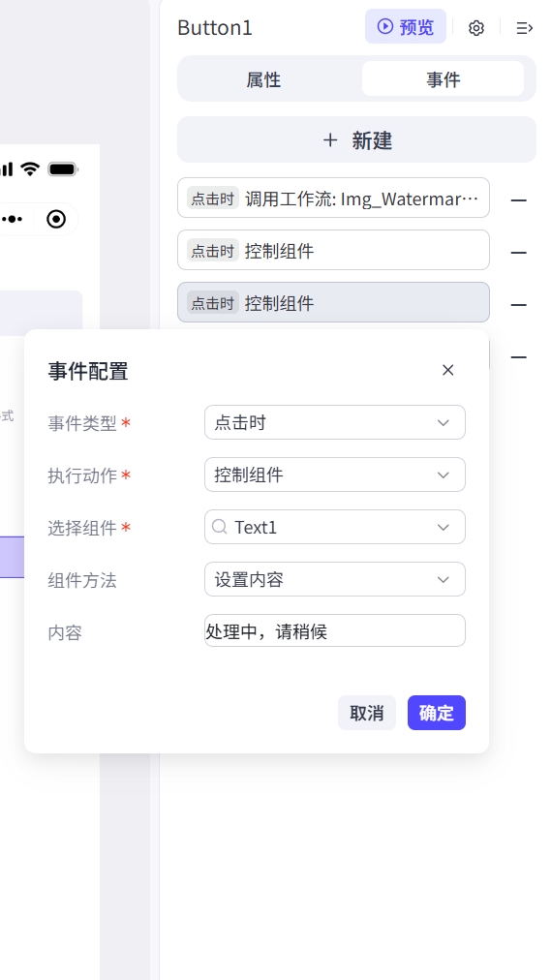The height and width of the screenshot is (980, 551).
Task: Collapse the right panel via arrow-list icon
Action: pyautogui.click(x=524, y=27)
